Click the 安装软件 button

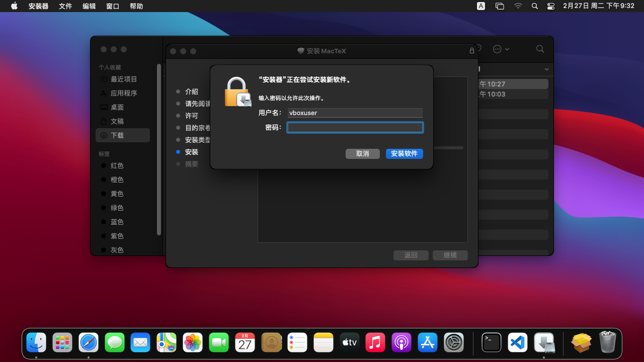405,153
